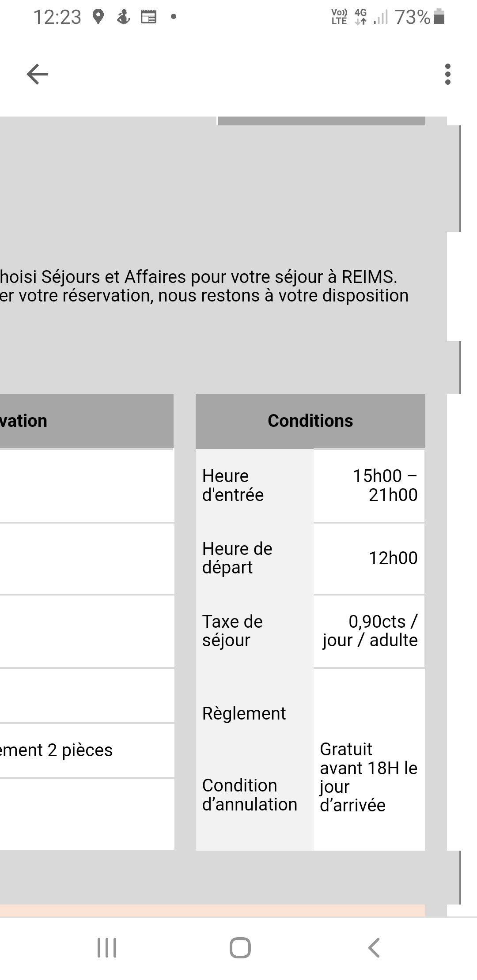
Task: Tap the calendar icon in status bar
Action: 148,17
